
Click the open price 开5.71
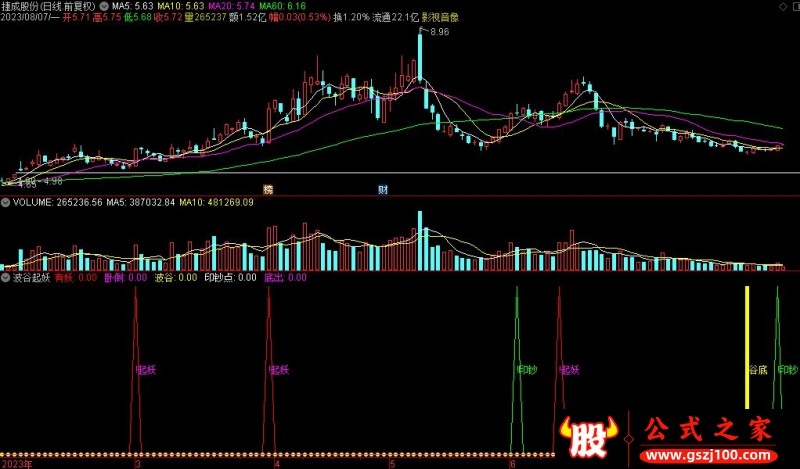tap(76, 18)
